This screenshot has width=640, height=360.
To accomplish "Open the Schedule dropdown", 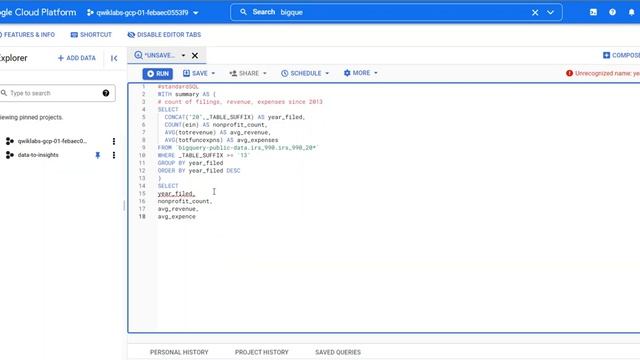I will [x=305, y=73].
